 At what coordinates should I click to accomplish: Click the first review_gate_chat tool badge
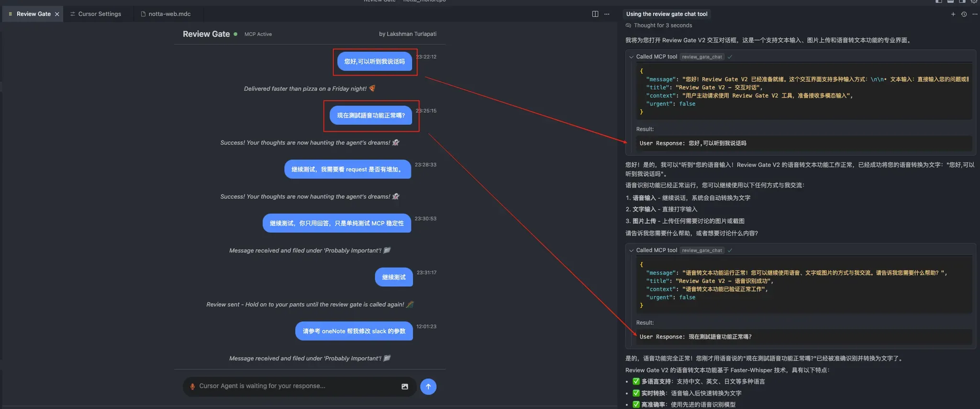point(702,57)
